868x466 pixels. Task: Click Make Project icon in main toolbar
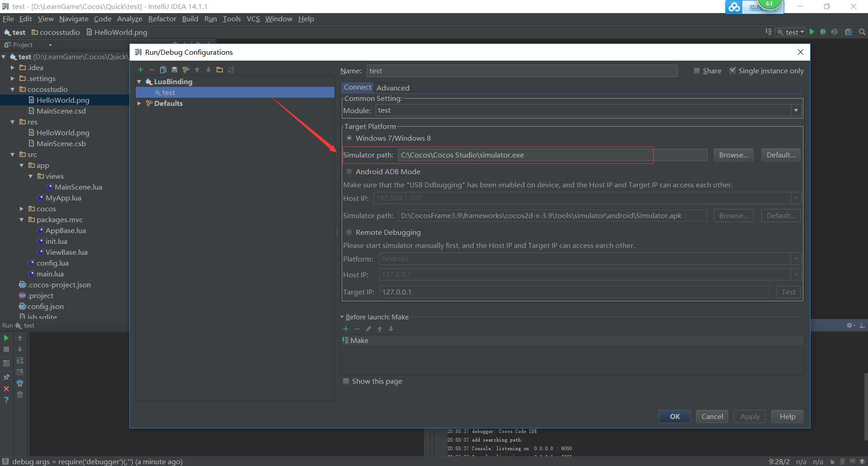coord(769,32)
